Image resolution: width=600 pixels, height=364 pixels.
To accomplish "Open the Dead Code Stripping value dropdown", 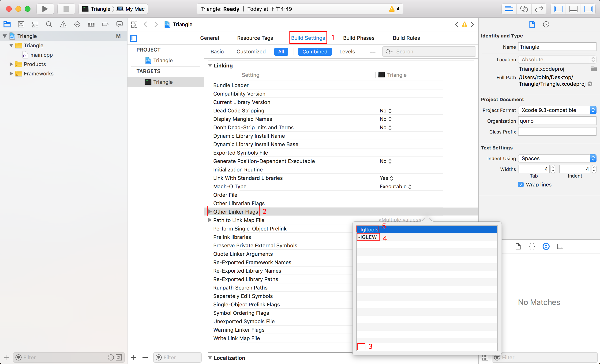I will (x=386, y=111).
